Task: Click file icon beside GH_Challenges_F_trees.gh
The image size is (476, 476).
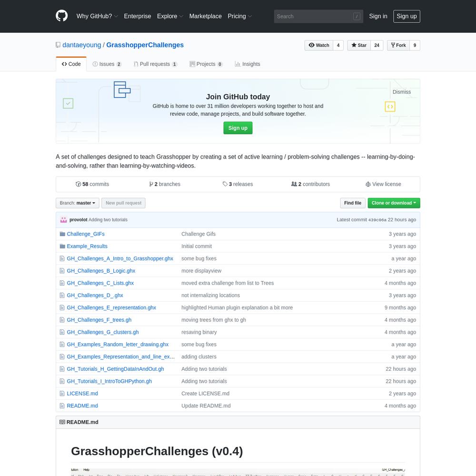Action: (62, 320)
